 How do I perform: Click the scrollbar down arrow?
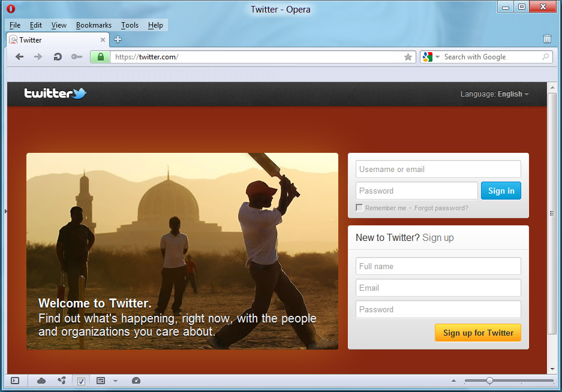click(x=552, y=369)
